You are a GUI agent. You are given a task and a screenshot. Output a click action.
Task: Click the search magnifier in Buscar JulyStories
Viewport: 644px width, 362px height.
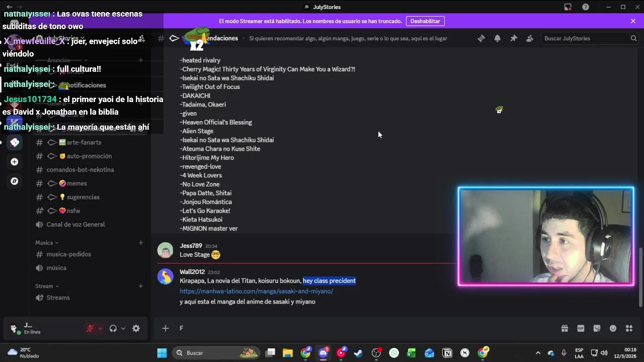pos(633,38)
